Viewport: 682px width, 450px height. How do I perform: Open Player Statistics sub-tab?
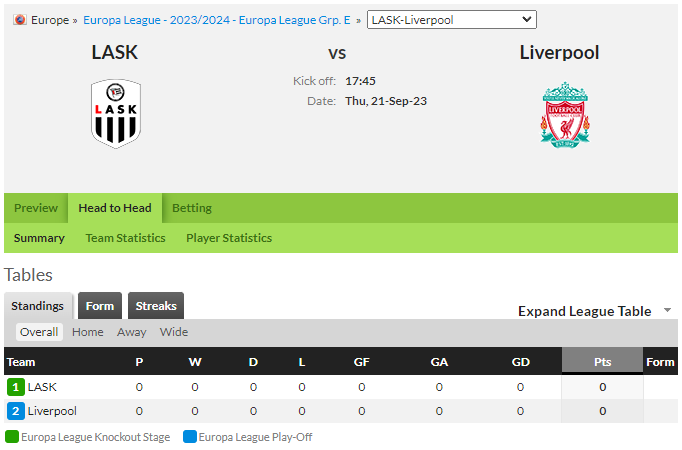pyautogui.click(x=229, y=238)
